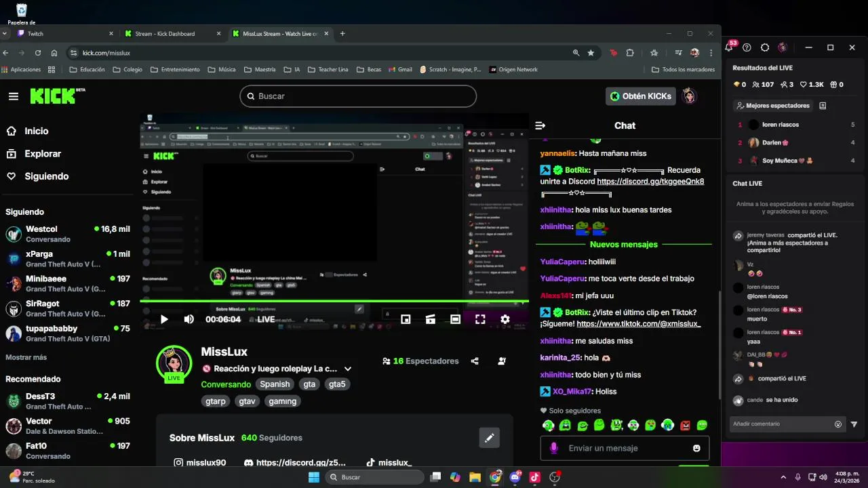Click the chat scrollbar
868x488 pixels.
coord(719,346)
